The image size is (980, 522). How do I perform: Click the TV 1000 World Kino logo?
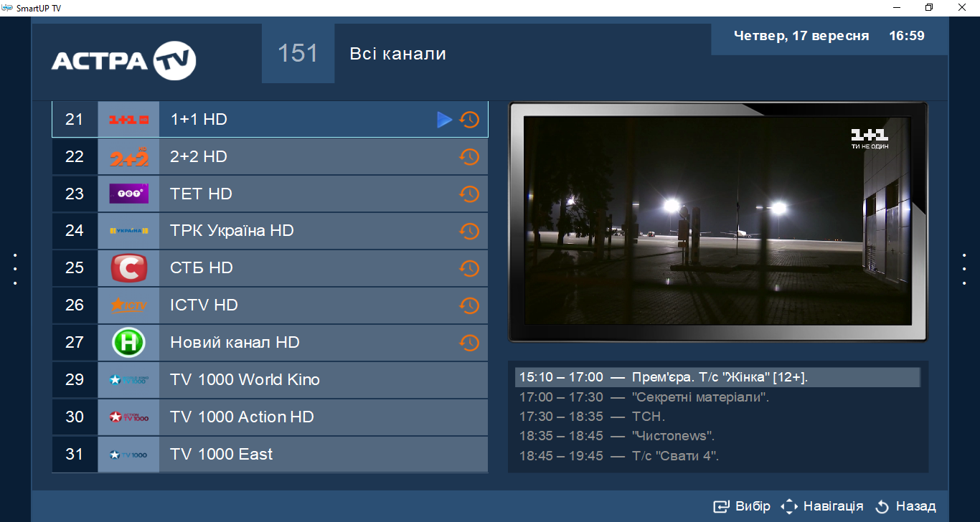click(x=128, y=380)
